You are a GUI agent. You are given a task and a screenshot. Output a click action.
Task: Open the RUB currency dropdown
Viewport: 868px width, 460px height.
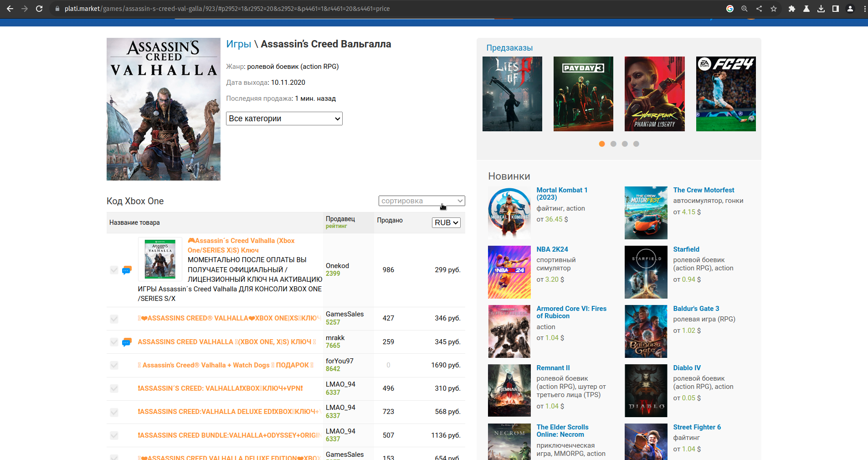tap(446, 222)
